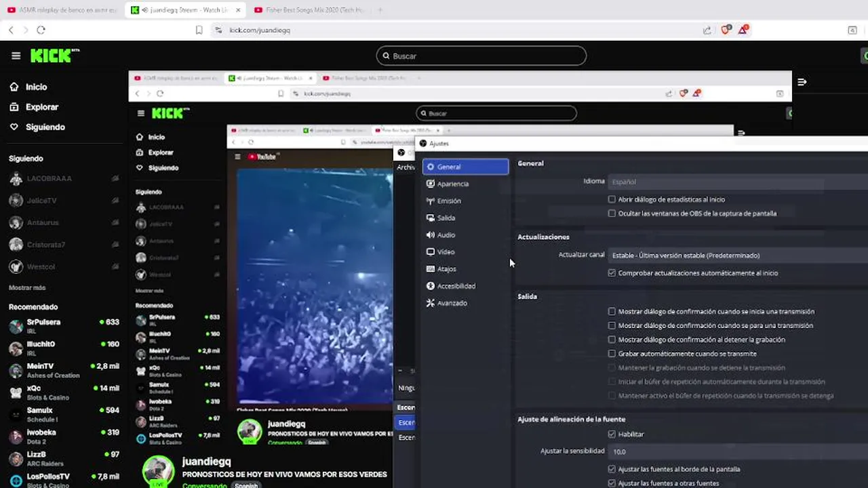This screenshot has width=868, height=488.
Task: Click the Ajustar la sensibilidad value field
Action: click(738, 451)
